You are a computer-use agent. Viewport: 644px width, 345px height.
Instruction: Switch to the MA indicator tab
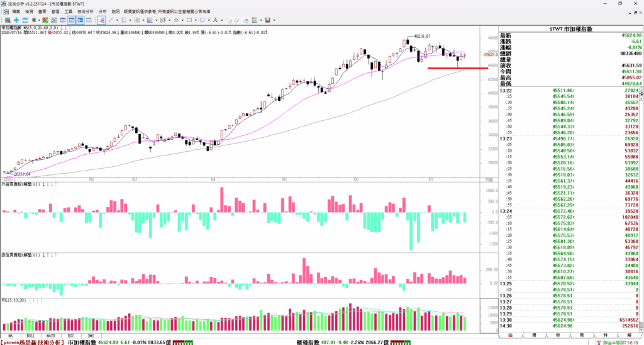[x=10, y=336]
